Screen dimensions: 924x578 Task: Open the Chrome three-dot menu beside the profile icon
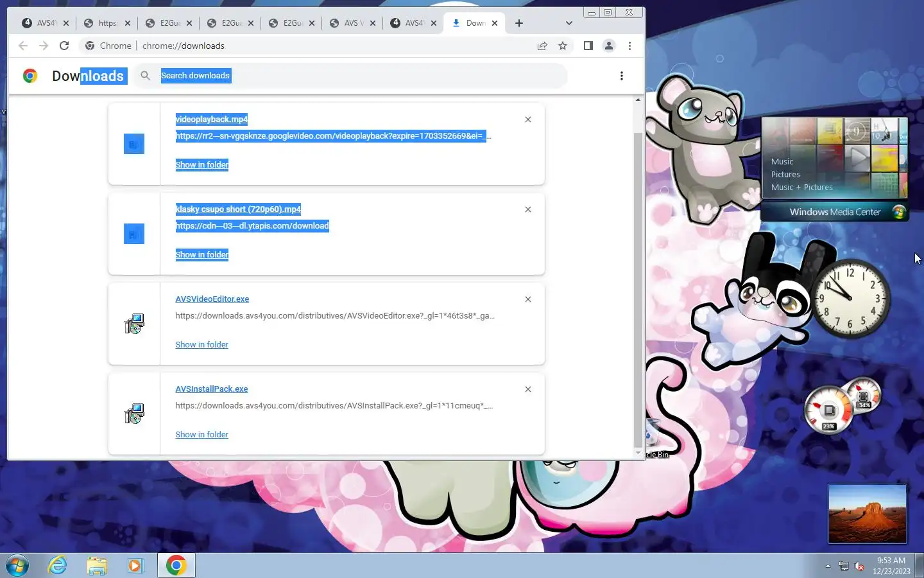[629, 46]
